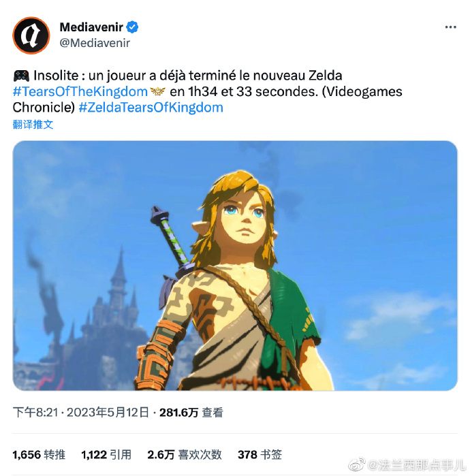This screenshot has height=476, width=470.
Task: Click the 下午8:21 timestamp
Action: tap(35, 412)
